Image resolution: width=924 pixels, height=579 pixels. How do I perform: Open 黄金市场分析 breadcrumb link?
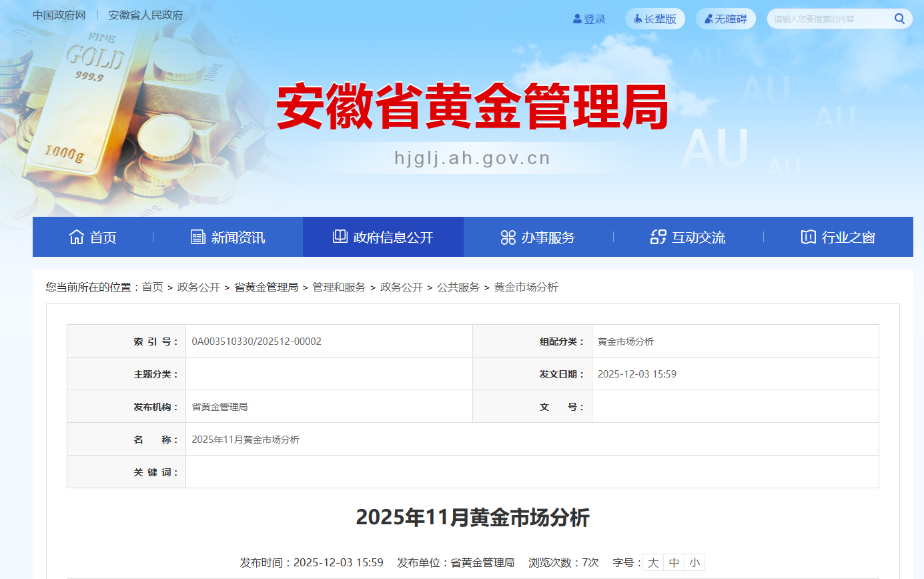pos(526,287)
